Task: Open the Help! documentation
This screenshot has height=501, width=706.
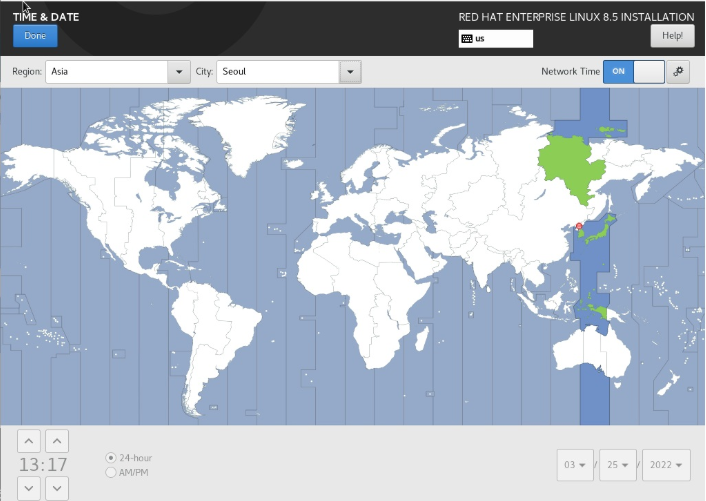Action: click(672, 36)
